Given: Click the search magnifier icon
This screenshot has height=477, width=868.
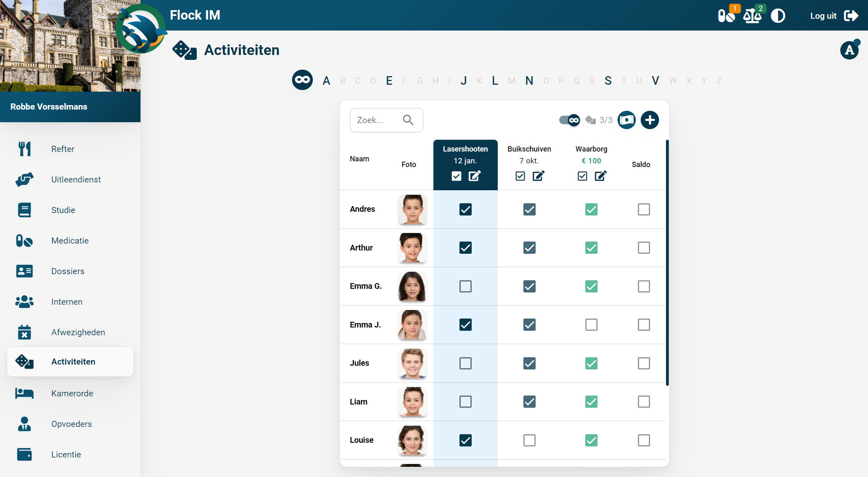Looking at the screenshot, I should click(408, 120).
